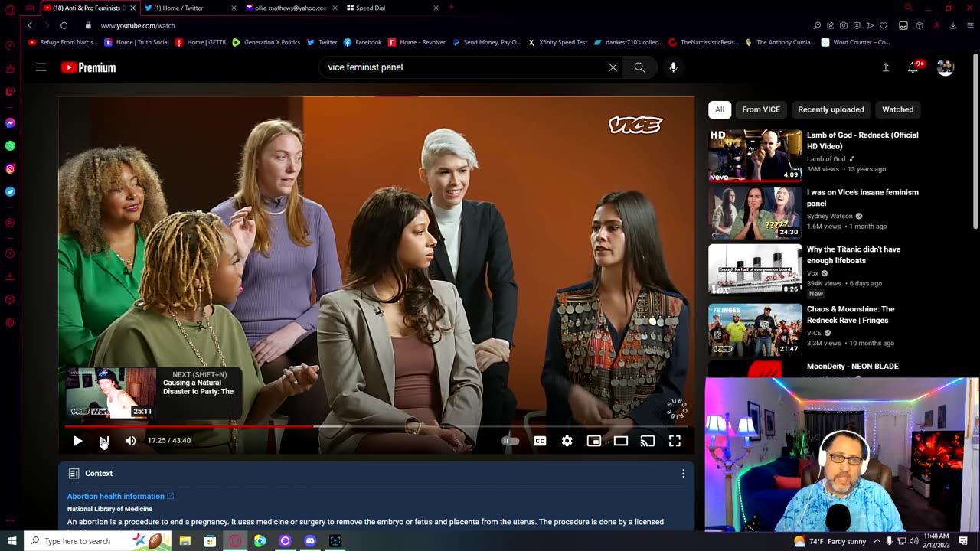Open 'Chaos & Moonshine: The Redneck Rave' video
This screenshot has width=980, height=551.
(x=851, y=315)
